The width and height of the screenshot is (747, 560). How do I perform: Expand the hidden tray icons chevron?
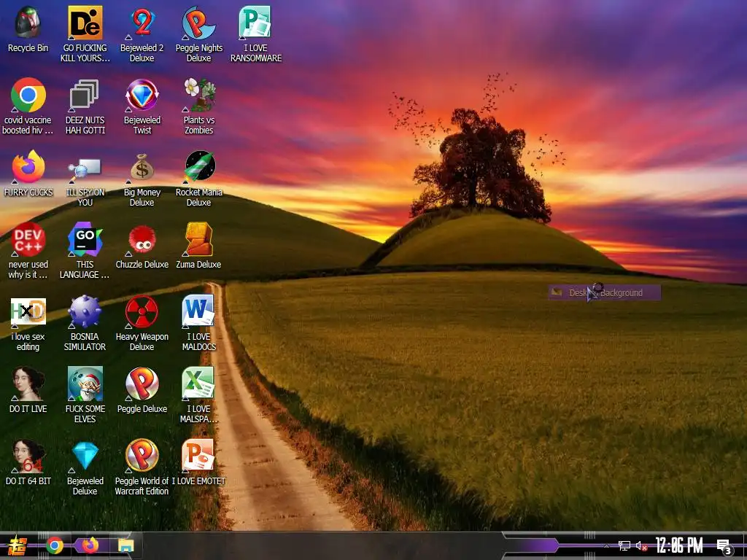pos(606,545)
